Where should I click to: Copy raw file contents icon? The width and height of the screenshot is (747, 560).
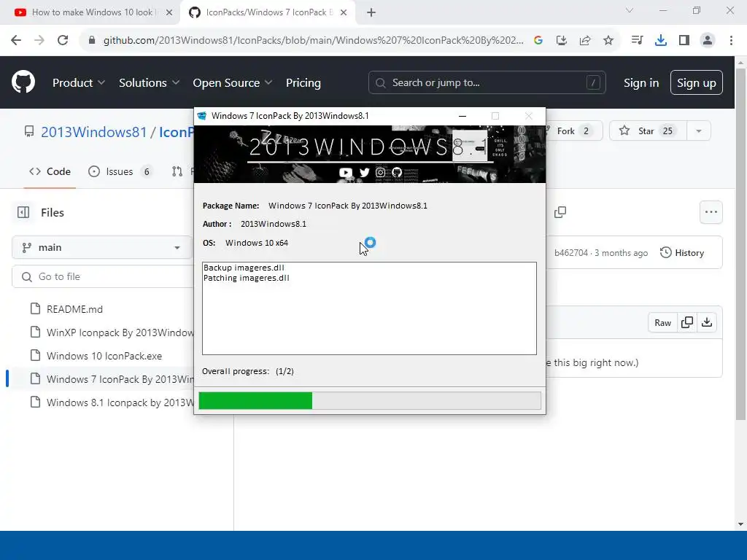pyautogui.click(x=687, y=323)
